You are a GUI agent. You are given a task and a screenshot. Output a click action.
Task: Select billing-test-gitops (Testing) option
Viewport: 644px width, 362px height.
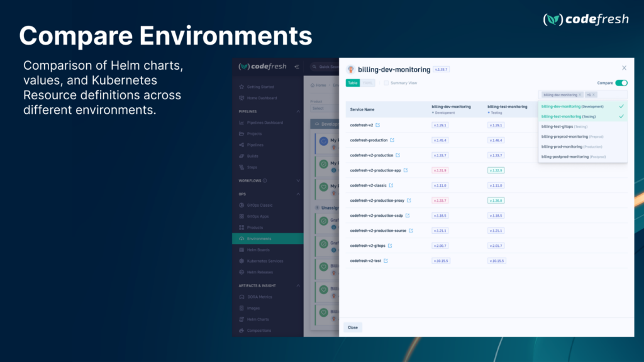point(583,126)
